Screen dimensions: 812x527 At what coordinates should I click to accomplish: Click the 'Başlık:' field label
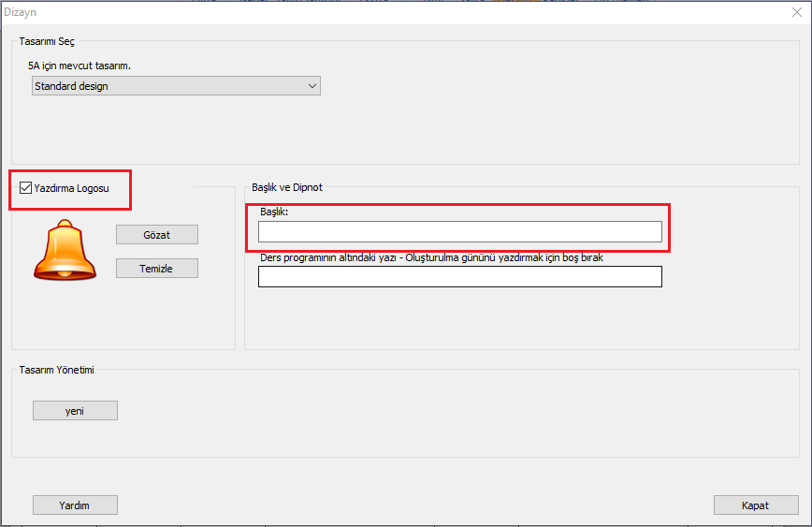274,212
